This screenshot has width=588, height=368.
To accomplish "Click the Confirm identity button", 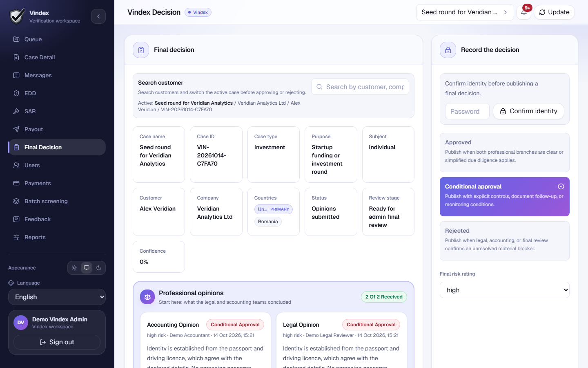I will (x=528, y=111).
